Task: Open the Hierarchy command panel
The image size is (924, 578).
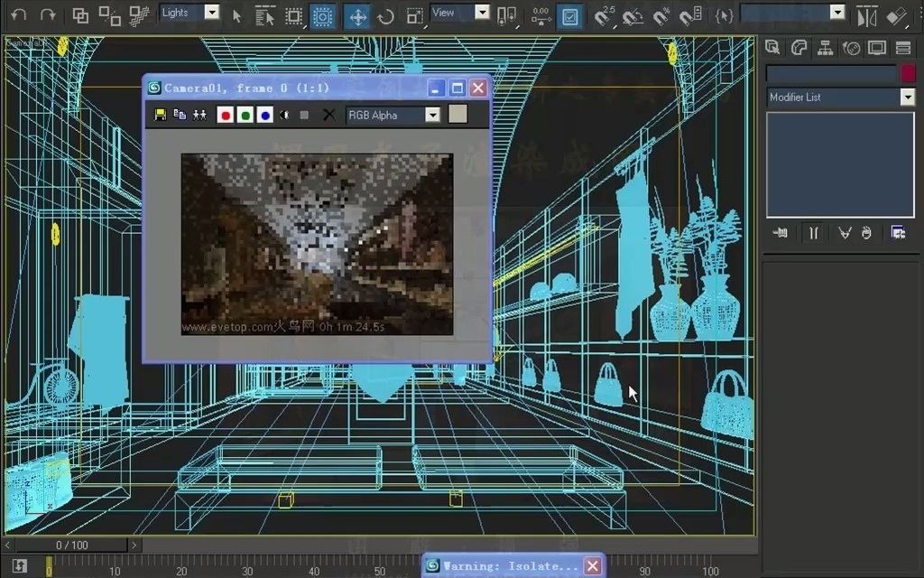Action: tap(826, 47)
